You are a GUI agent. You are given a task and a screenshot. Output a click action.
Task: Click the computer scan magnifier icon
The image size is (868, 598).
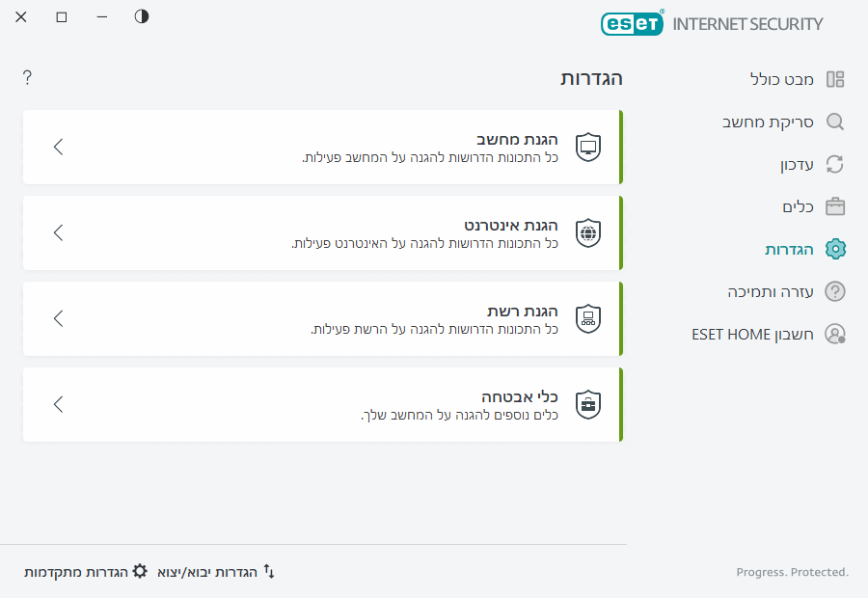tap(835, 122)
